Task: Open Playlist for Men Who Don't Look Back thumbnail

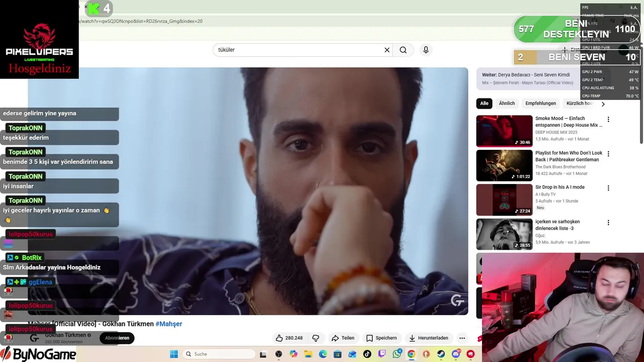Action: [x=504, y=165]
